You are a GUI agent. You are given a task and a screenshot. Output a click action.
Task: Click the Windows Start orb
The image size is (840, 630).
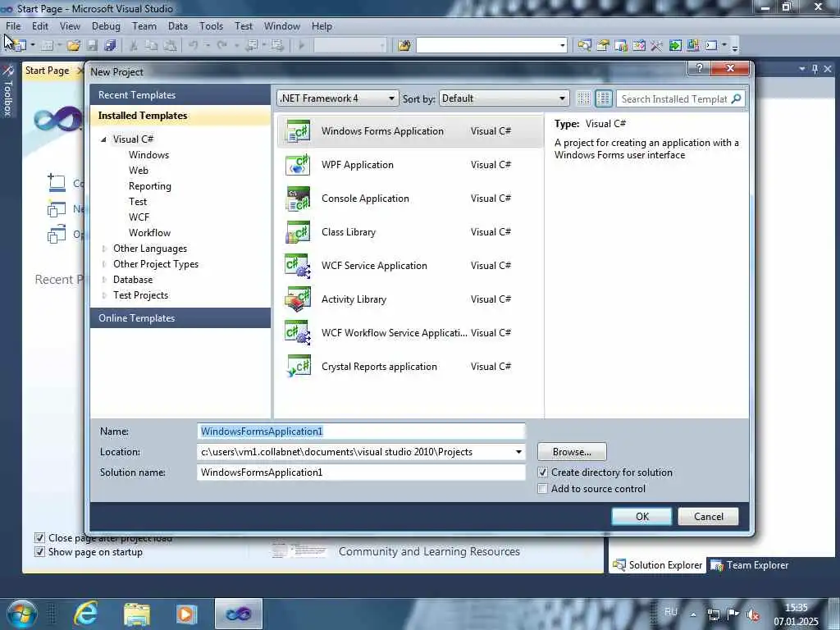22,614
